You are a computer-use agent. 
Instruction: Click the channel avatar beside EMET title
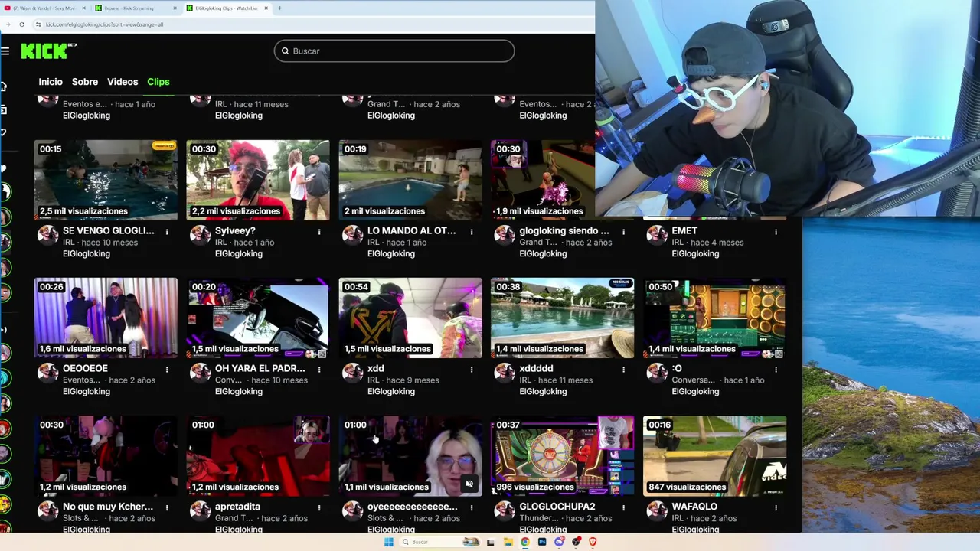click(x=657, y=234)
